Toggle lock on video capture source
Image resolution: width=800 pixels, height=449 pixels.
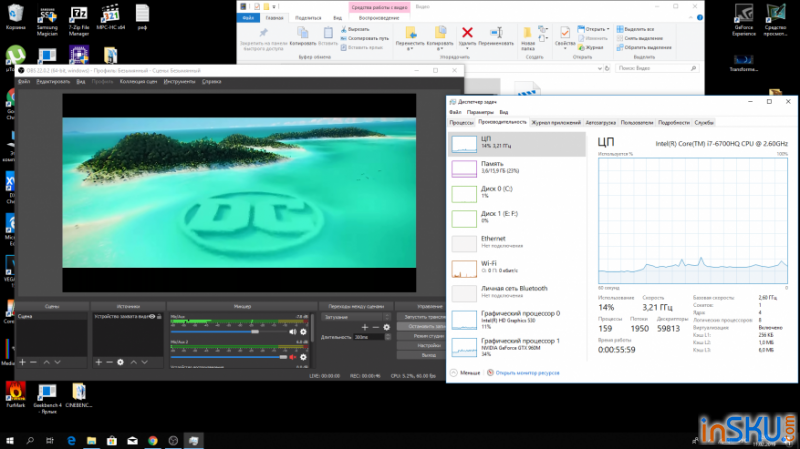[159, 316]
